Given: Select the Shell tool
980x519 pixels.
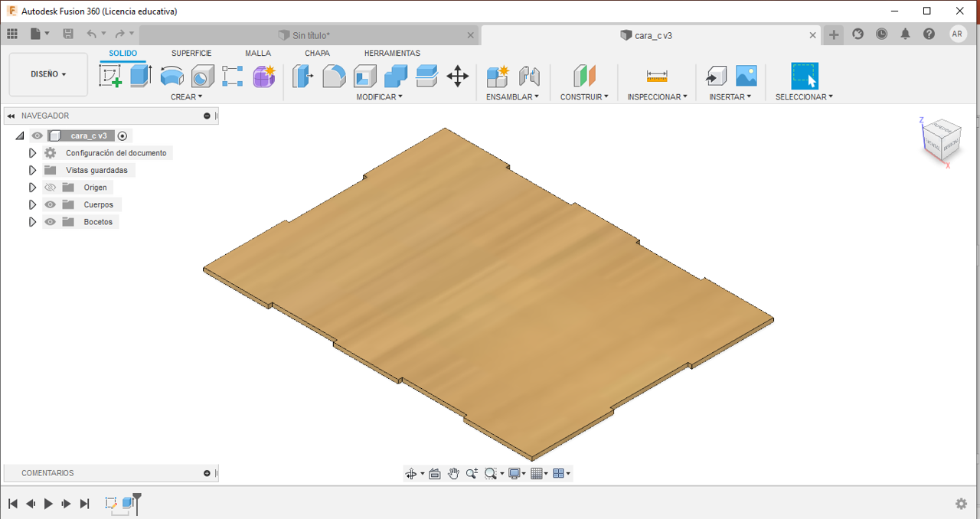Looking at the screenshot, I should [365, 76].
